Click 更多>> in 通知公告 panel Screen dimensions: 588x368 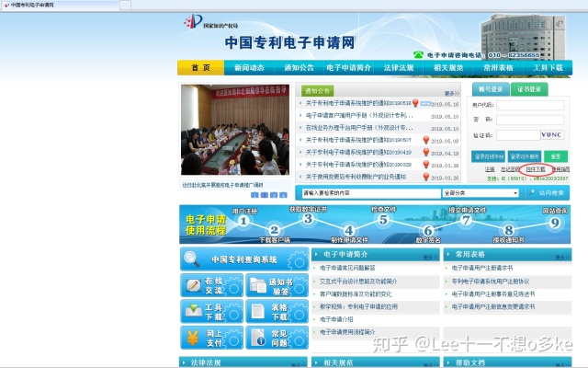452,93
